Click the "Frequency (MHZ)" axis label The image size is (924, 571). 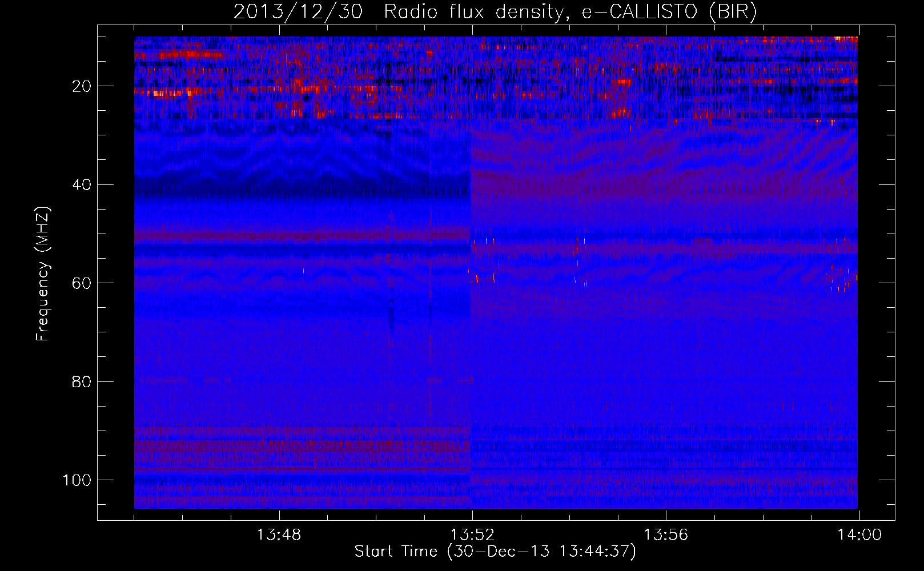click(x=43, y=274)
